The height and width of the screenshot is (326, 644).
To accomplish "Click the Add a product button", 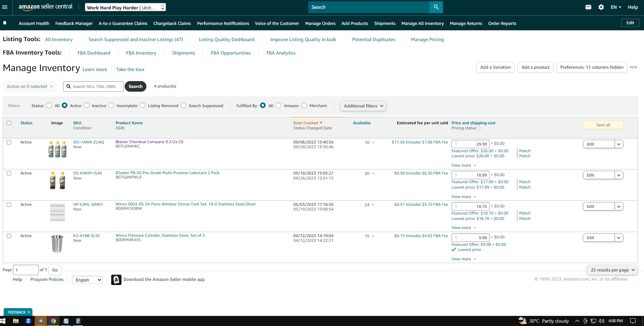I will point(535,67).
